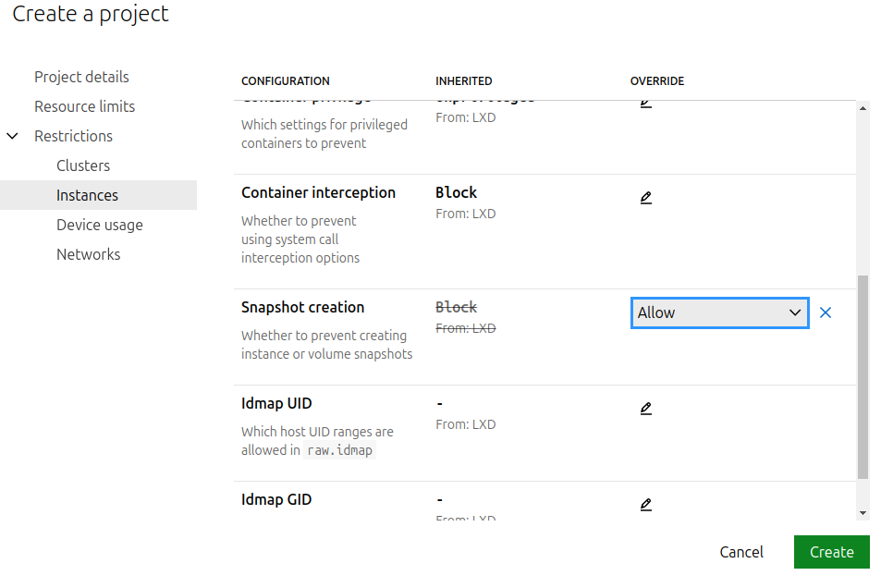The height and width of the screenshot is (588, 881).
Task: Select the Restrictions menu label
Action: point(73,136)
